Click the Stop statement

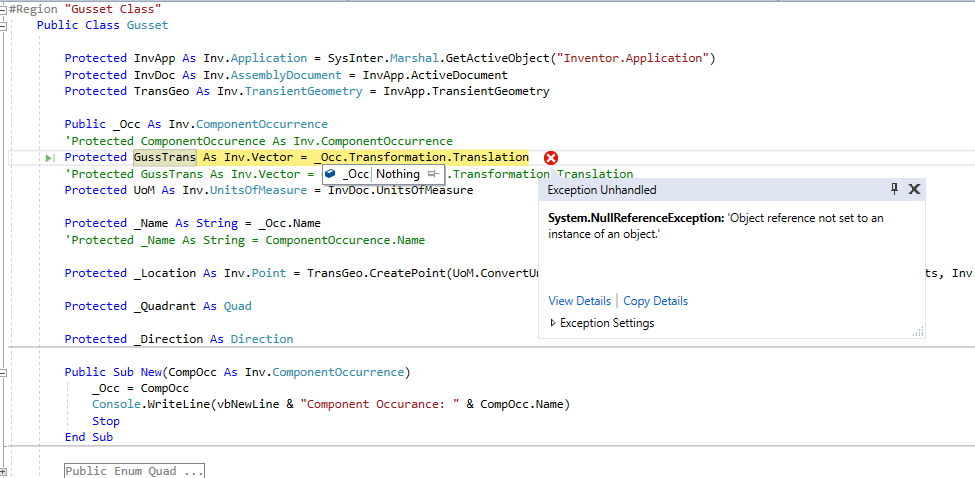click(106, 421)
